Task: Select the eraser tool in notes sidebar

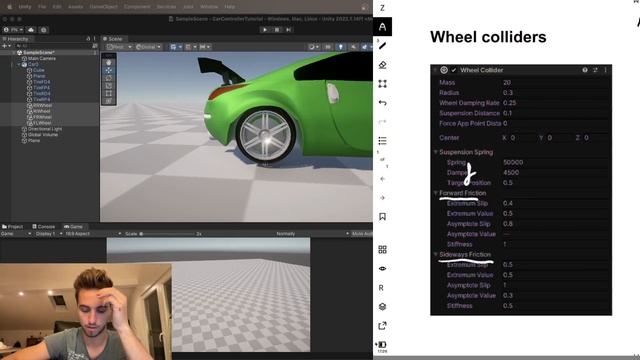Action: pos(382,65)
